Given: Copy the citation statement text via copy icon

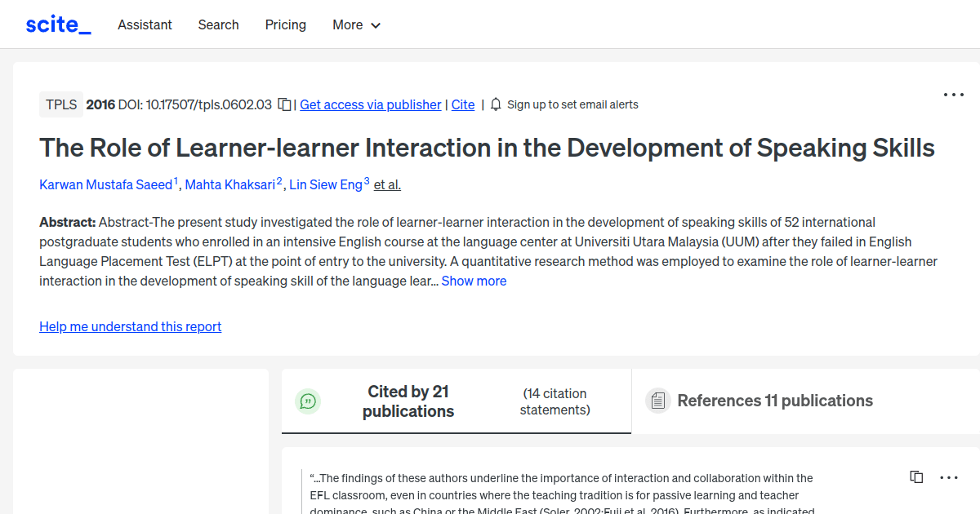Looking at the screenshot, I should coord(916,476).
